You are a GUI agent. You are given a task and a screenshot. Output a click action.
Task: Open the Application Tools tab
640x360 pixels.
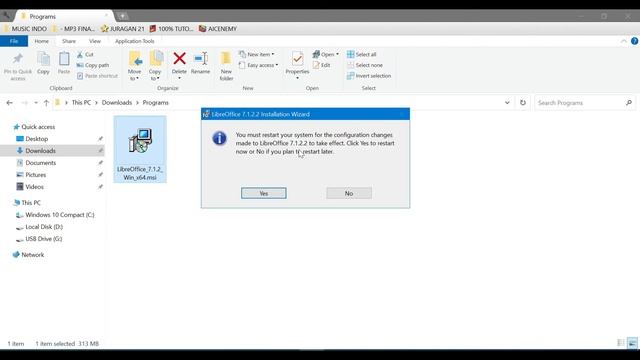[135, 41]
